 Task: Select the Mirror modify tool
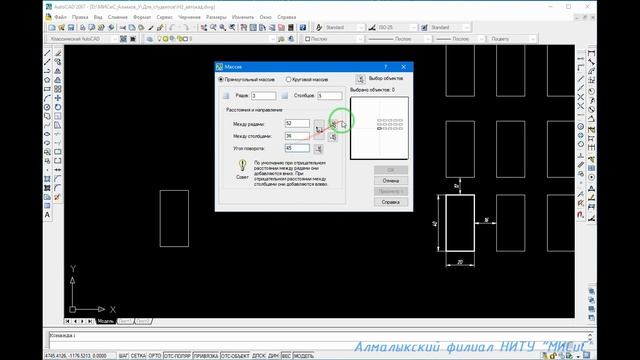[x=58, y=71]
